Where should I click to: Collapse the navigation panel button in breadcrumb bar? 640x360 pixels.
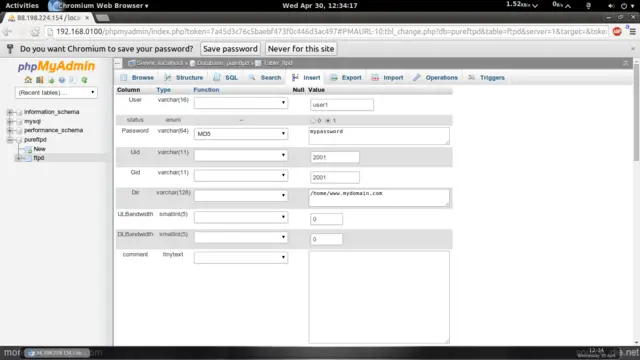(118, 63)
